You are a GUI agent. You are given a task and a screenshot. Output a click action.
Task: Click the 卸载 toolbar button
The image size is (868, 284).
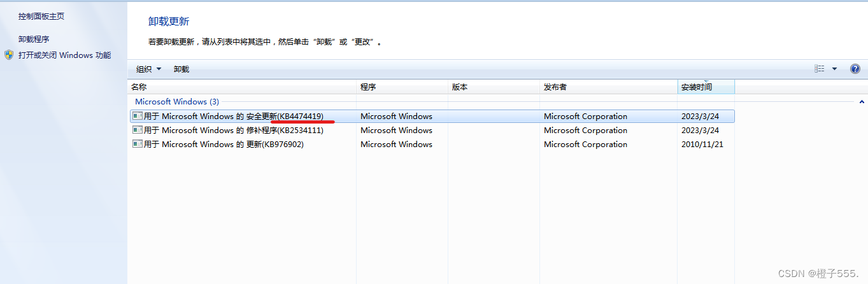181,69
